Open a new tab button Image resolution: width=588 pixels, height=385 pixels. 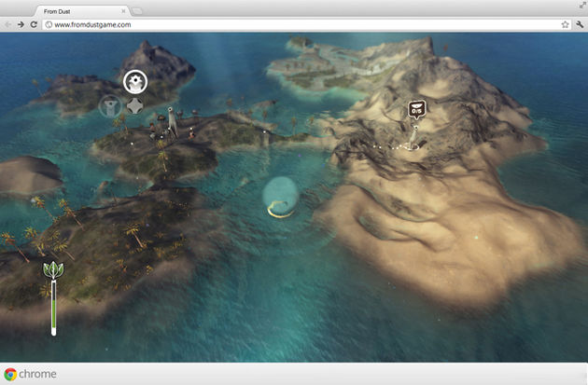(x=136, y=10)
